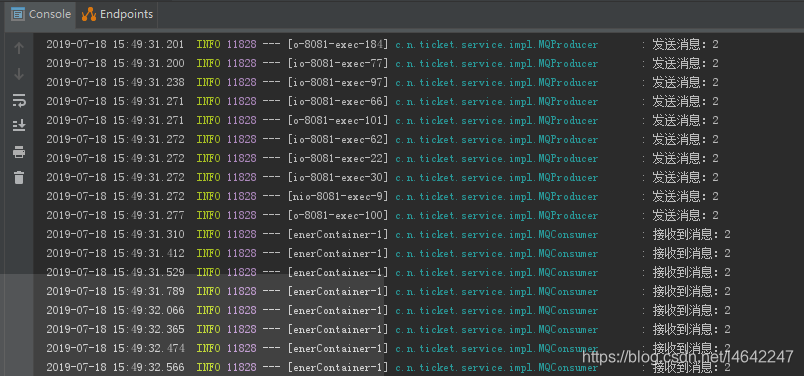Screen dimensions: 804x376
Task: Click thread name [io-8081-exec-30]
Action: (338, 177)
